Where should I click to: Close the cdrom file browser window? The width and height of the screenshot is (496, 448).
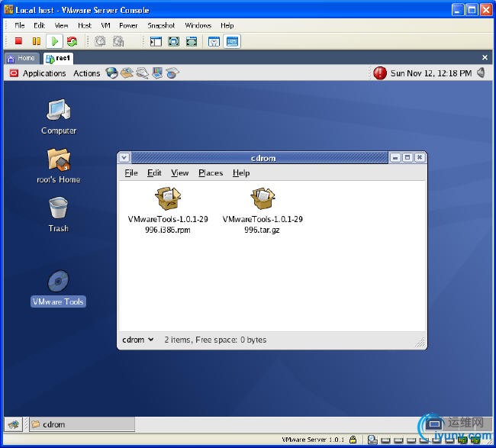pos(420,157)
